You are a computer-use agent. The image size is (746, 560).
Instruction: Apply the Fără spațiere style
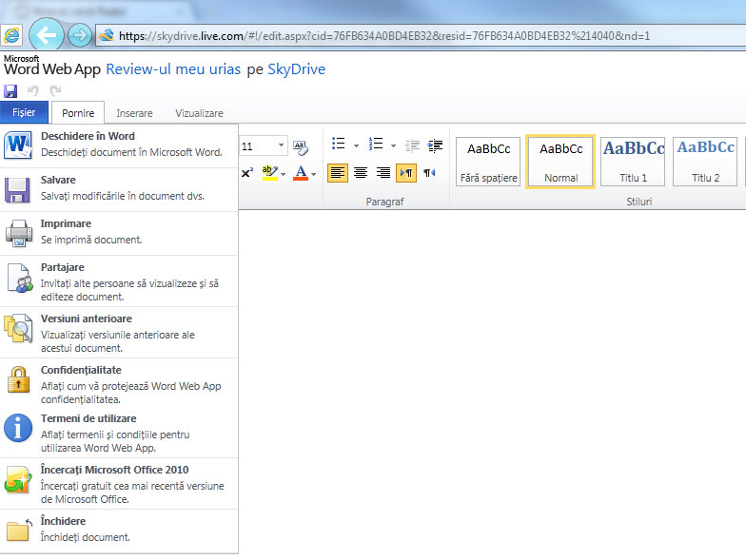tap(488, 162)
